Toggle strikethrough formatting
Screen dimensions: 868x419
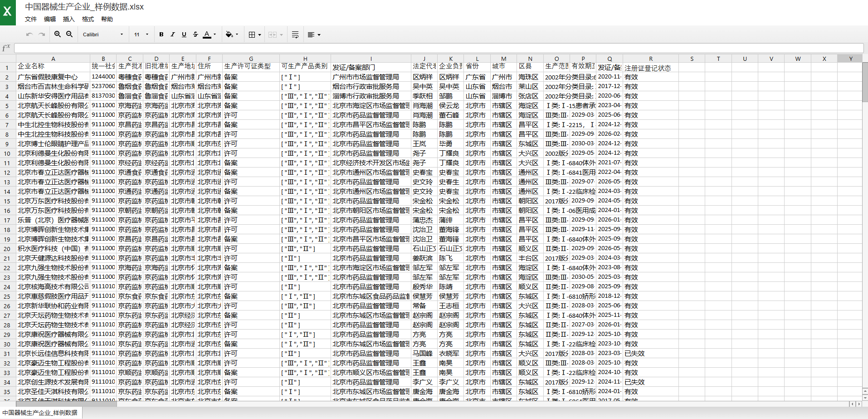tap(195, 35)
